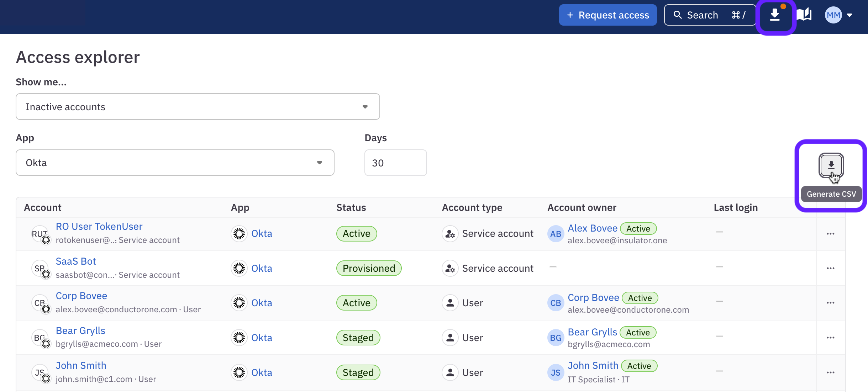This screenshot has width=868, height=392.
Task: Click the Staged status badge on Bear Grylls row
Action: pos(358,337)
